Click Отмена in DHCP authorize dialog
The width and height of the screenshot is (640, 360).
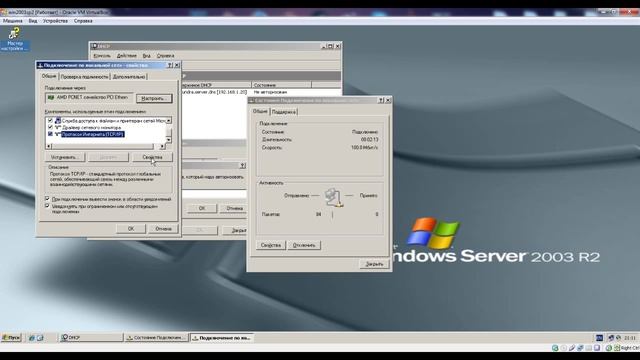pos(234,208)
